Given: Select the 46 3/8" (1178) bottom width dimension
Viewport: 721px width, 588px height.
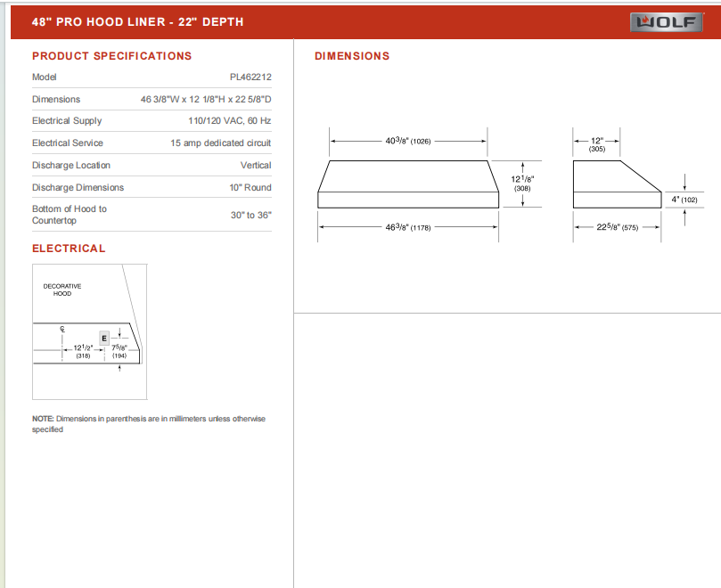Looking at the screenshot, I should pyautogui.click(x=408, y=227).
